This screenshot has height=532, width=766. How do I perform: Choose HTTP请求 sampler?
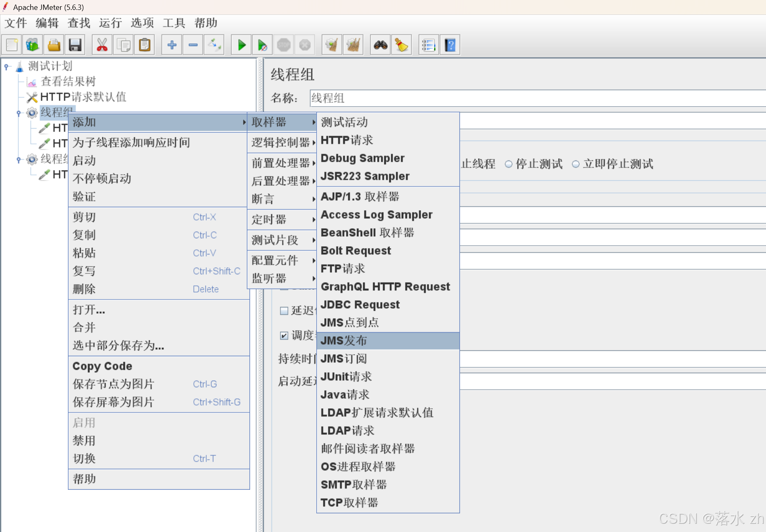tap(388, 140)
